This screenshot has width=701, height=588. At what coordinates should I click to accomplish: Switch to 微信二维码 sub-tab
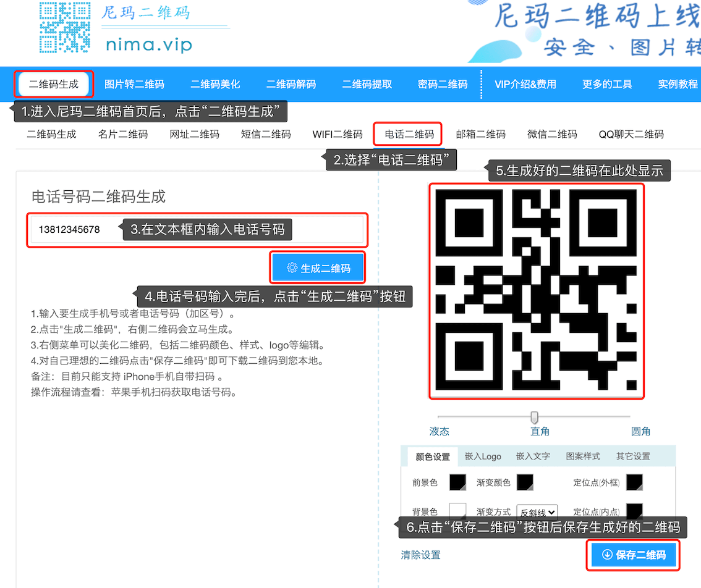(x=552, y=134)
